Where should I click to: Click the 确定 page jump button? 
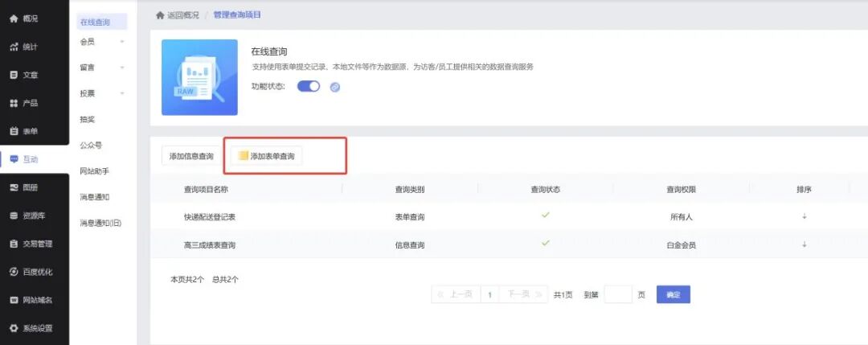(x=674, y=294)
